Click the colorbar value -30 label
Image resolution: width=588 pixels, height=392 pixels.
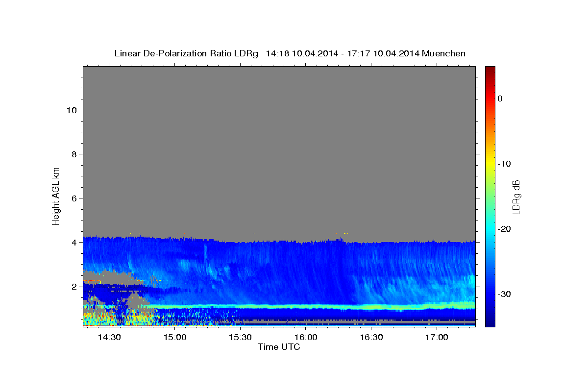click(504, 294)
